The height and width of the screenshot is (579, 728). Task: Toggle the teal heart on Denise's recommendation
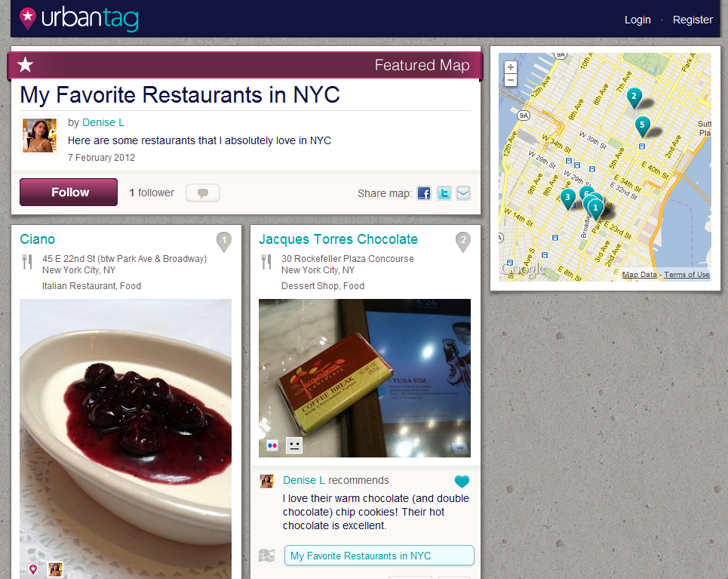pyautogui.click(x=462, y=481)
